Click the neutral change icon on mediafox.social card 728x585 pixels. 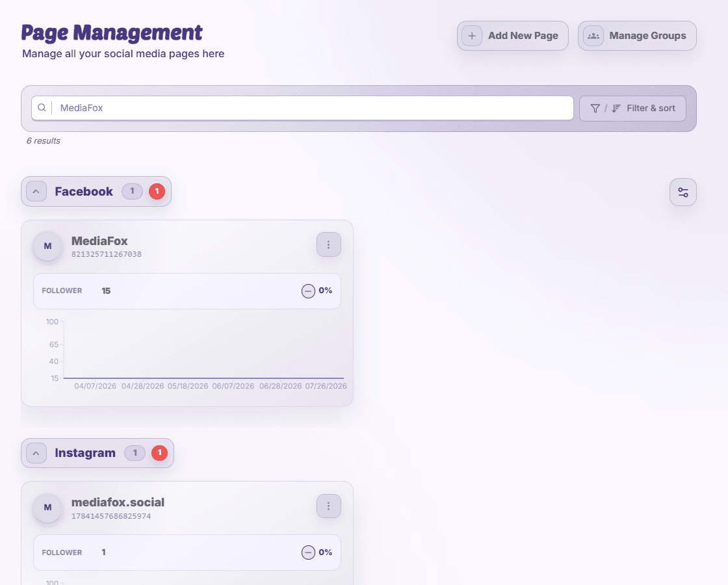[308, 552]
